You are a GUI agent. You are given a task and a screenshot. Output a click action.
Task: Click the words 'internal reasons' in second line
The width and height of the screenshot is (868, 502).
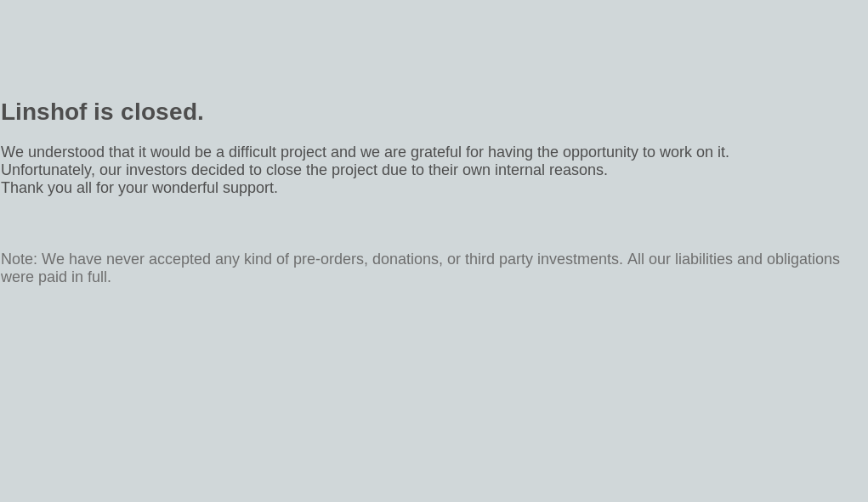[x=549, y=170]
